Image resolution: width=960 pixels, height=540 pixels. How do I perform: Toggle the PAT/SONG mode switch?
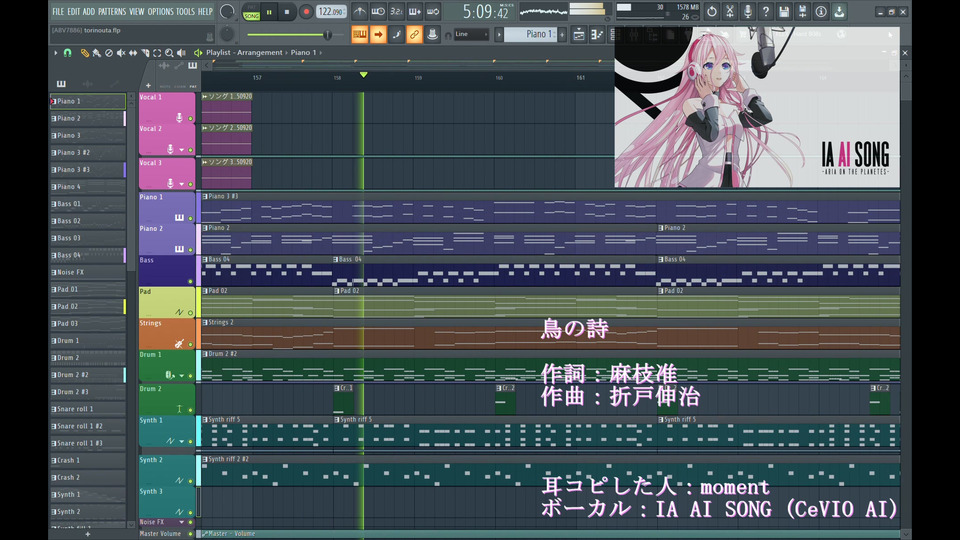point(252,12)
